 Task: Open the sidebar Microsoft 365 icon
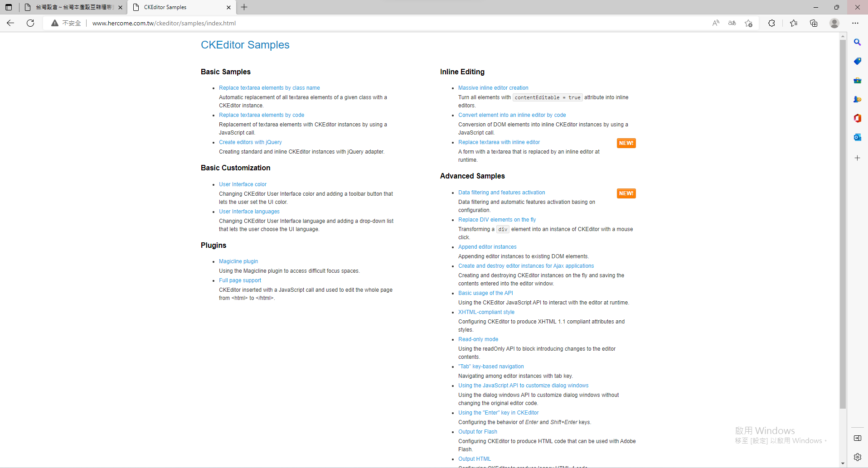857,118
